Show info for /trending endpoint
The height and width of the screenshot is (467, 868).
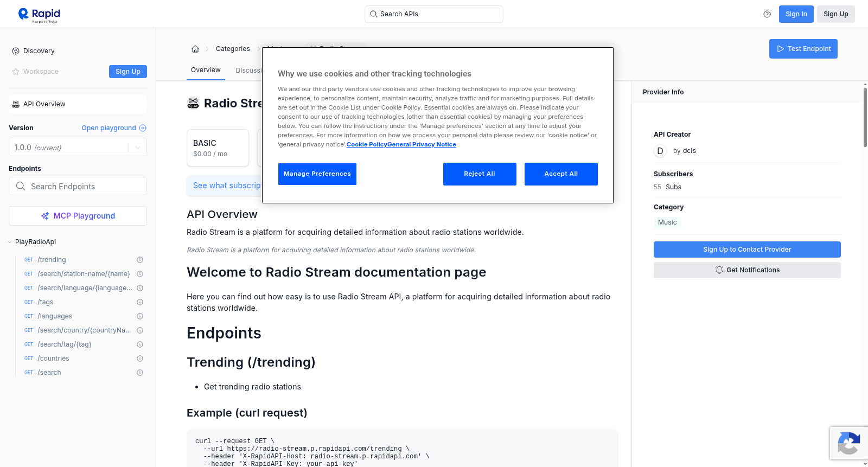coord(140,260)
